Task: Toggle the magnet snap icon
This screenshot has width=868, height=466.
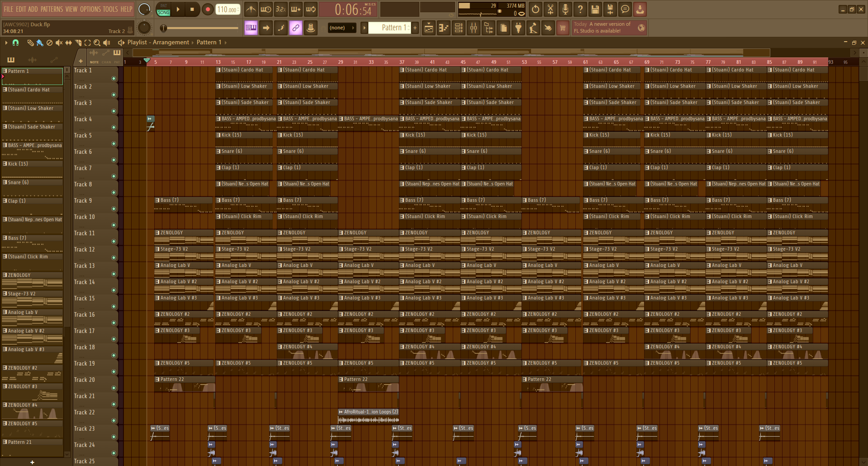Action: pos(16,43)
